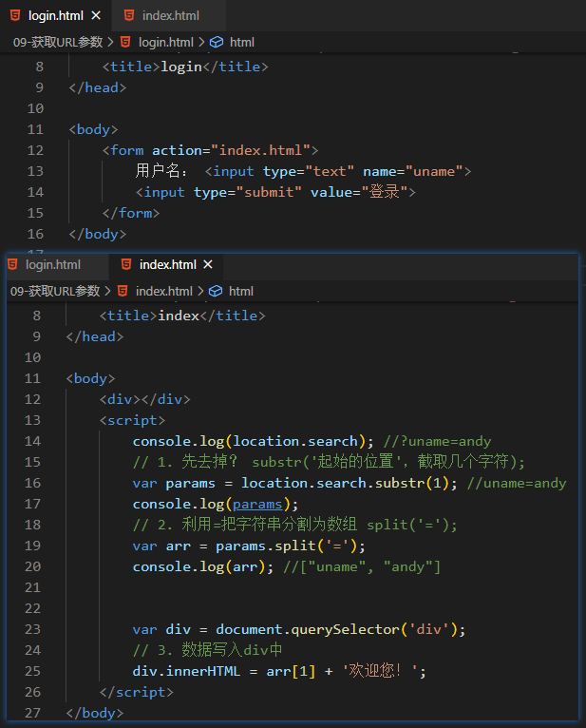
Task: Click the </head> tag in lower editor
Action: pos(95,336)
